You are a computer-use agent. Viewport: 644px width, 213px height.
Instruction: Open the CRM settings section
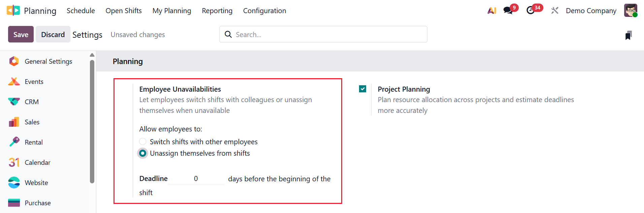[32, 101]
